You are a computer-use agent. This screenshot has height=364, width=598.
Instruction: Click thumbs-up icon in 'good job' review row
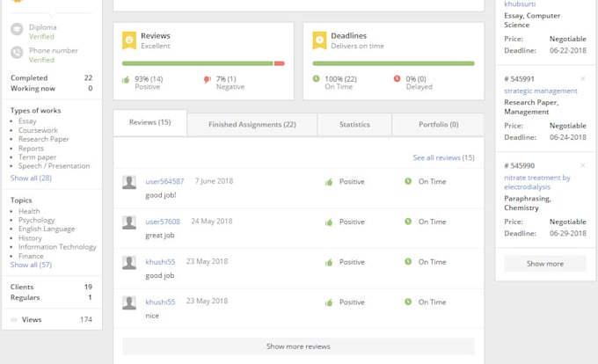click(x=329, y=262)
